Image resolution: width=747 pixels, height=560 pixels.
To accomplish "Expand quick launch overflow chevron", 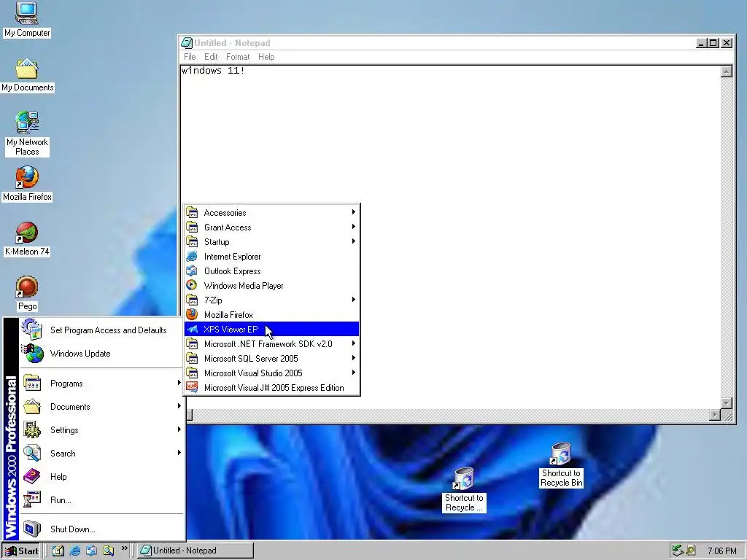I will click(124, 548).
